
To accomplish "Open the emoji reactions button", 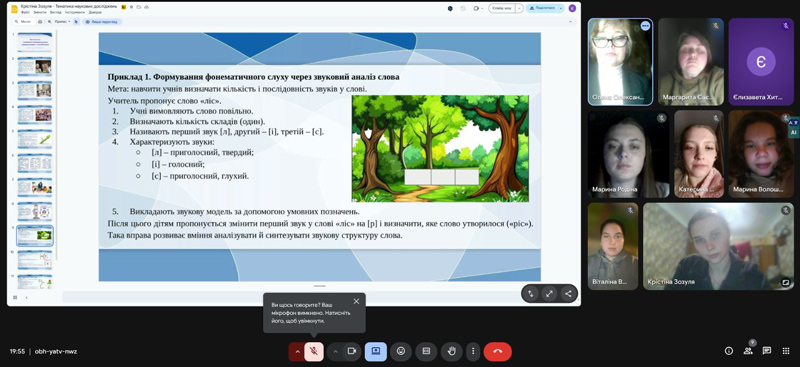I will point(401,351).
